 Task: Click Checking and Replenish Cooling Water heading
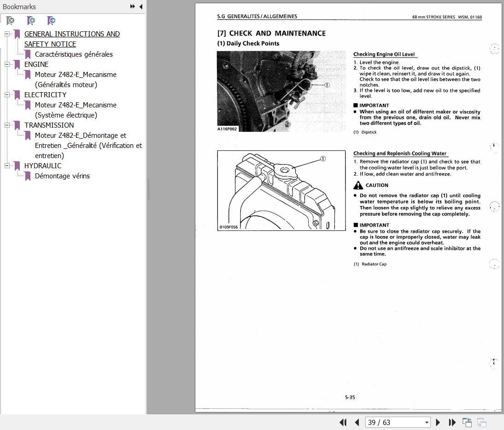click(400, 153)
